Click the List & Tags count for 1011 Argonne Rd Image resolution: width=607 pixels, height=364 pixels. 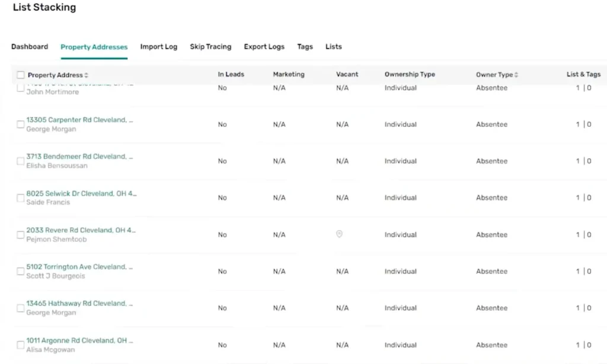coord(583,345)
